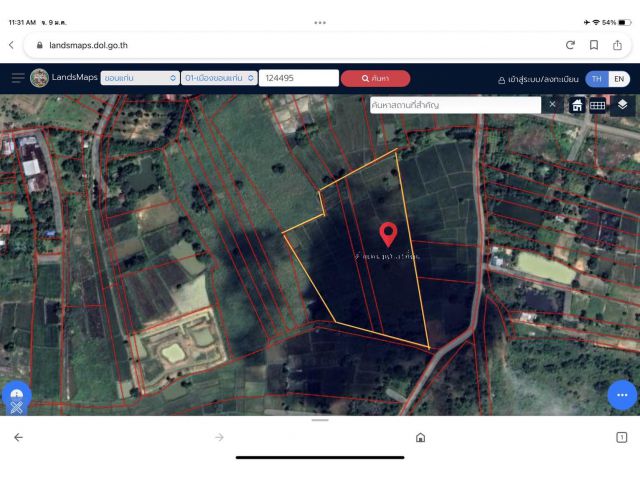
Task: Click the red location pin marker
Action: (388, 234)
